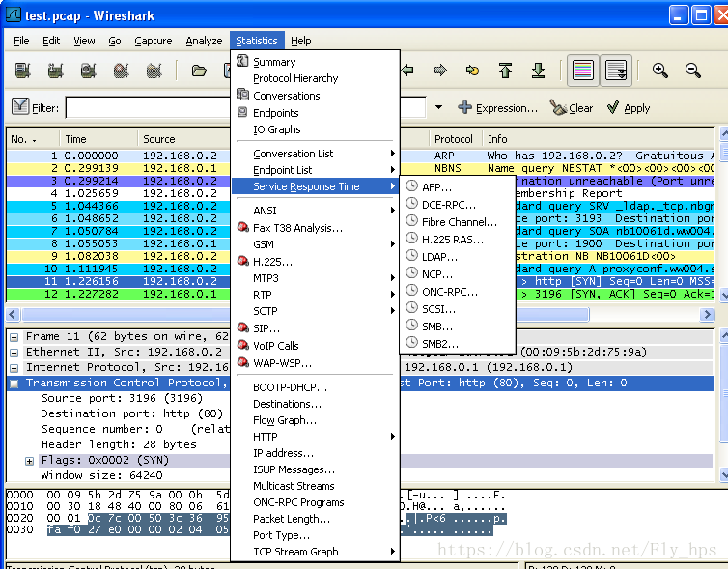The height and width of the screenshot is (569, 728).
Task: Select the Window size: 64240 line
Action: coord(101,475)
